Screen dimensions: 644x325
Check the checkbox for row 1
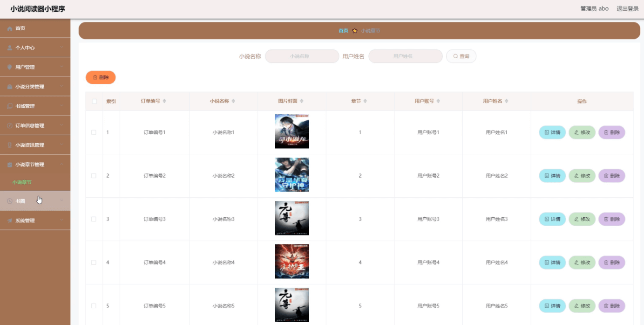94,132
